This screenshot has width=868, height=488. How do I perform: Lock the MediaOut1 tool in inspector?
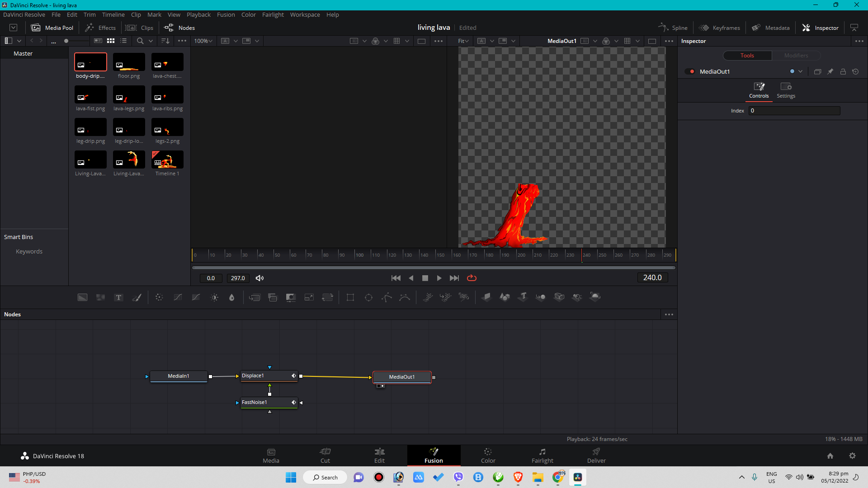click(x=843, y=71)
